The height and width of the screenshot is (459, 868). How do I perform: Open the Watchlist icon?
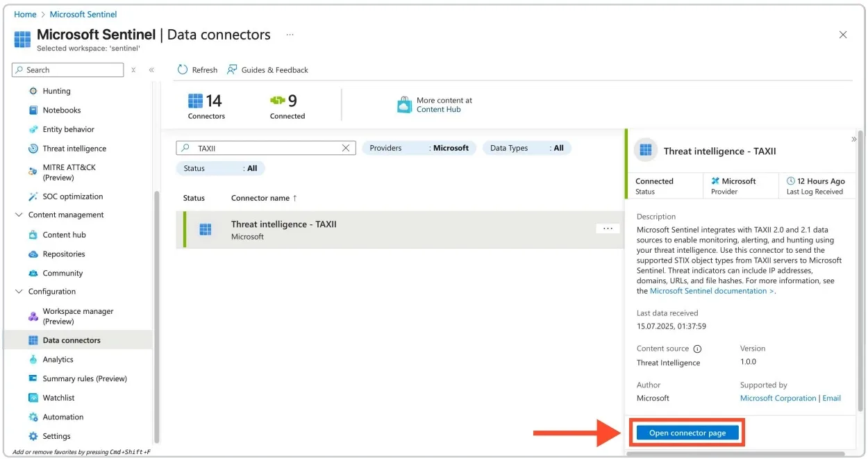[x=33, y=398]
